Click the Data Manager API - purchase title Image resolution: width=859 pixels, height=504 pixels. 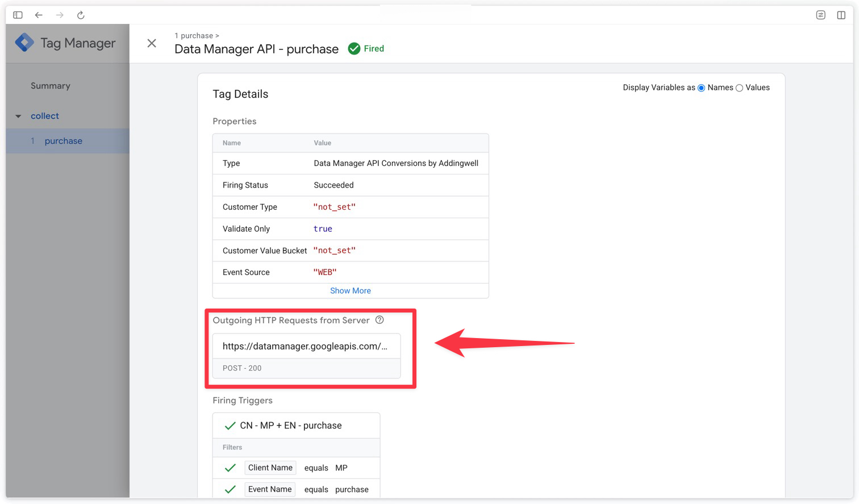(x=256, y=49)
